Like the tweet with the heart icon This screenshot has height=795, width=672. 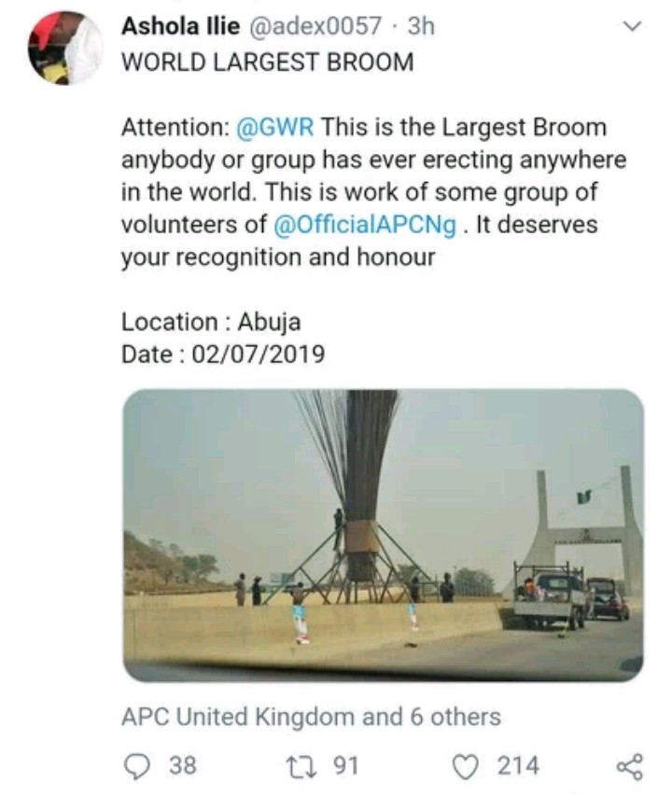pyautogui.click(x=465, y=766)
